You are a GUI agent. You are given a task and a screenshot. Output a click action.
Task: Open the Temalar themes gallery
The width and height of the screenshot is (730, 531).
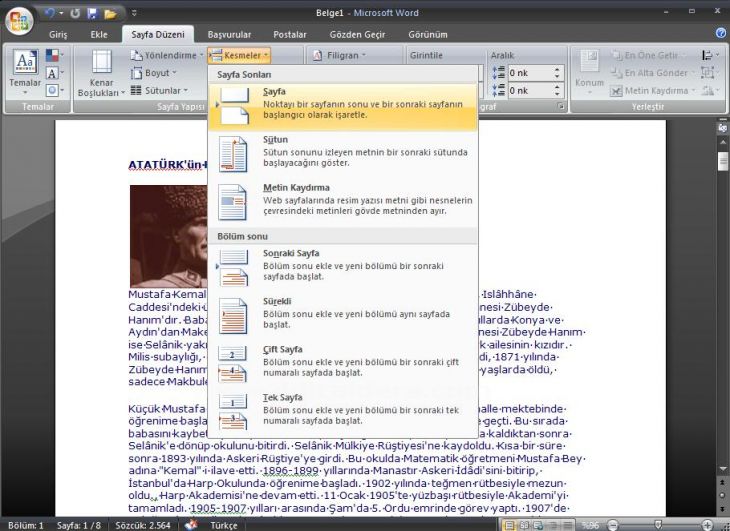[25, 72]
